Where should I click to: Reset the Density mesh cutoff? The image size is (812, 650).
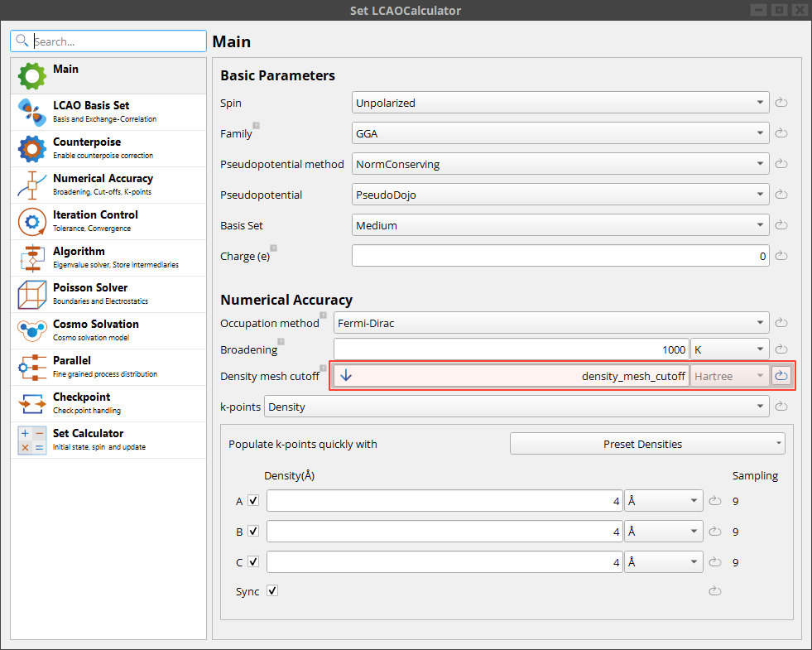[781, 375]
